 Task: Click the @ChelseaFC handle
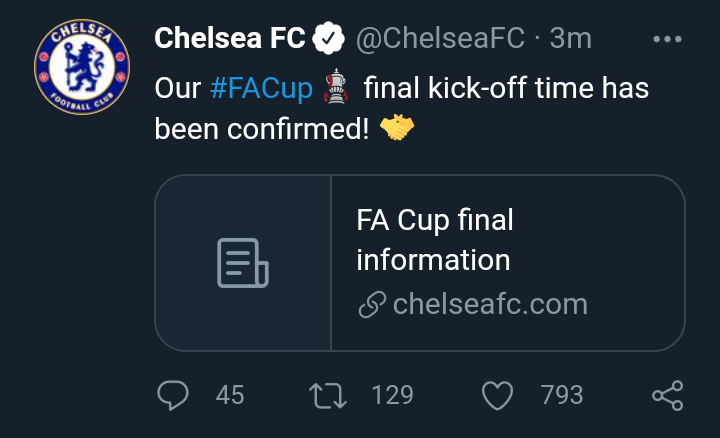tap(440, 38)
